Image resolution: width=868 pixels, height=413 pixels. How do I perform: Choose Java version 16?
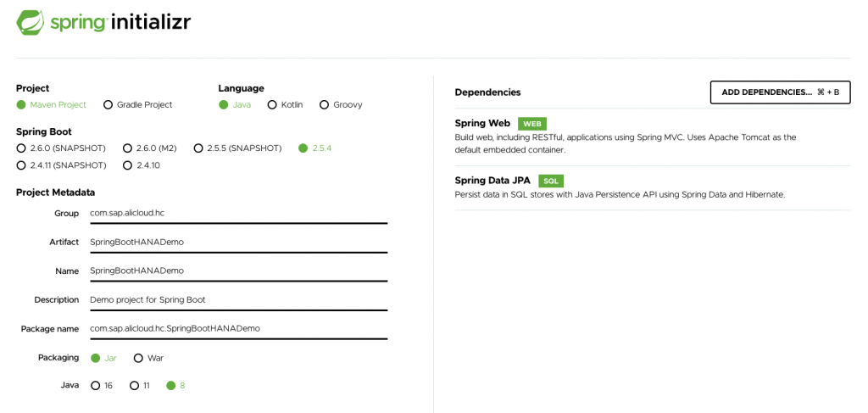click(x=103, y=385)
